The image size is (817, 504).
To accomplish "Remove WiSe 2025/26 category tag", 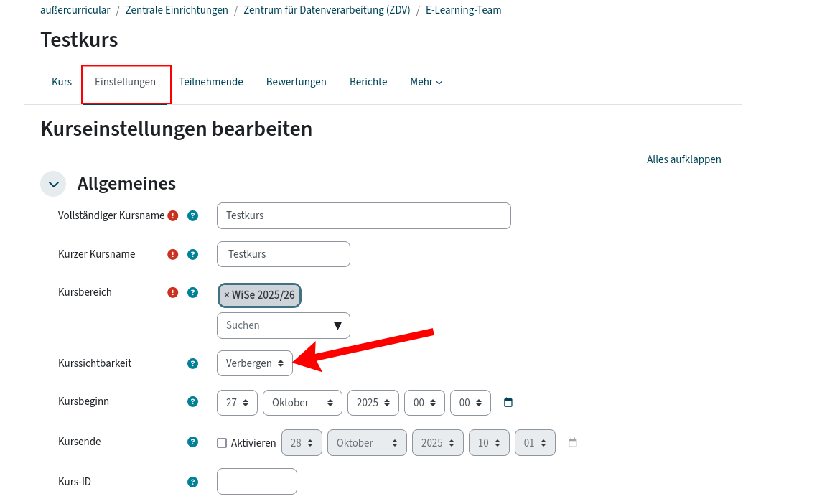I will tap(227, 295).
